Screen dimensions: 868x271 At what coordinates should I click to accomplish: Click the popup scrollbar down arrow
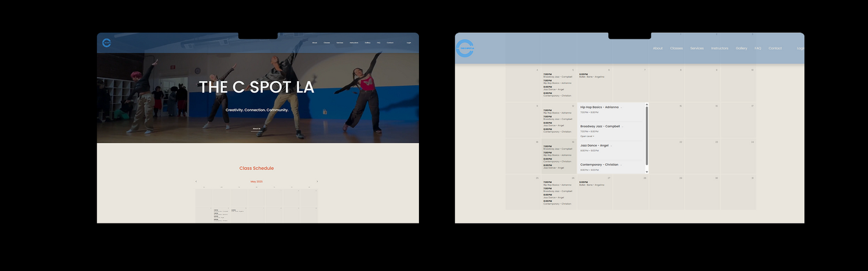(x=647, y=172)
